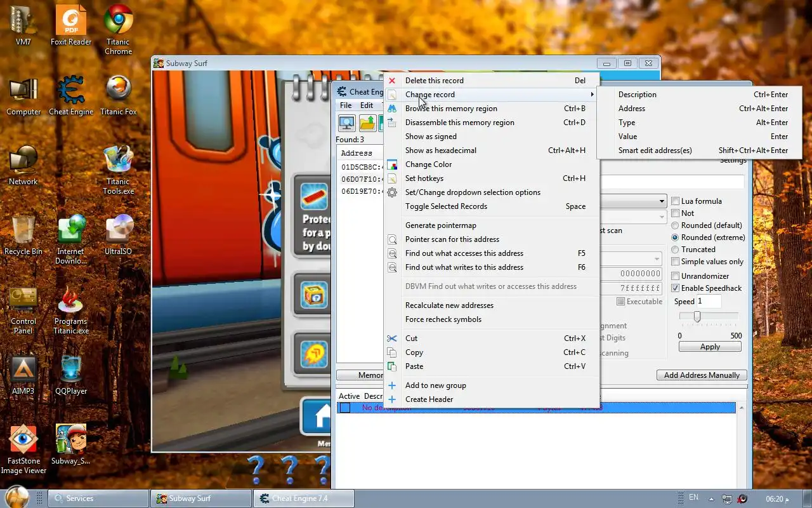Select Rounded (extreme) option
The width and height of the screenshot is (812, 508).
tap(676, 237)
